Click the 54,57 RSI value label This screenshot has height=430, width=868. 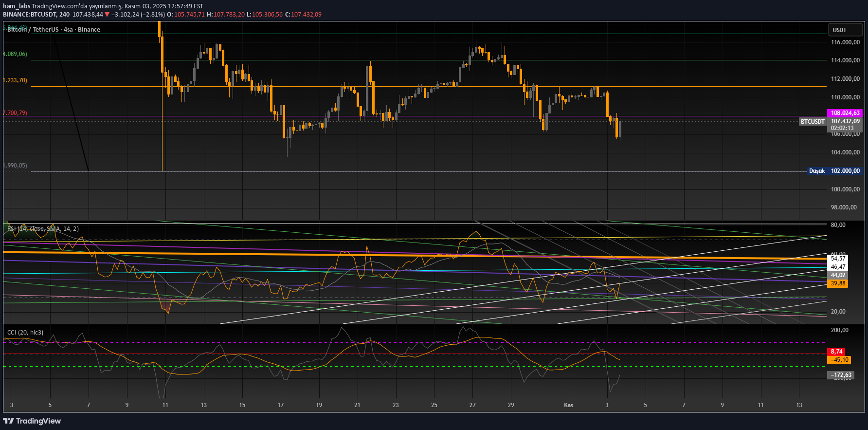coord(838,259)
